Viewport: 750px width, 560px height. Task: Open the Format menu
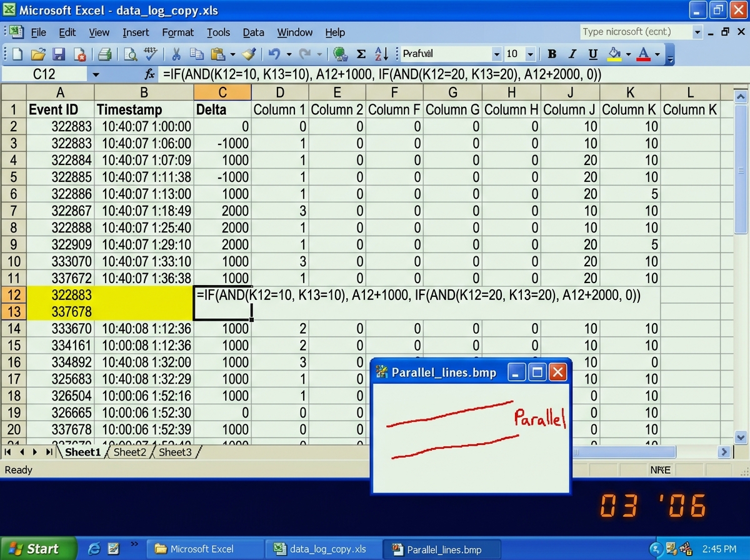[178, 32]
